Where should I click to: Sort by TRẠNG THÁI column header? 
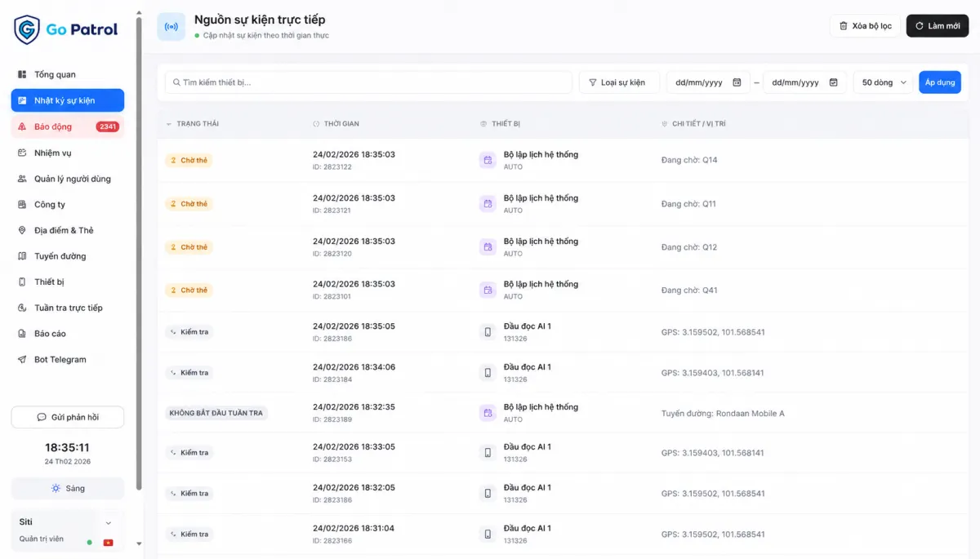pyautogui.click(x=198, y=124)
